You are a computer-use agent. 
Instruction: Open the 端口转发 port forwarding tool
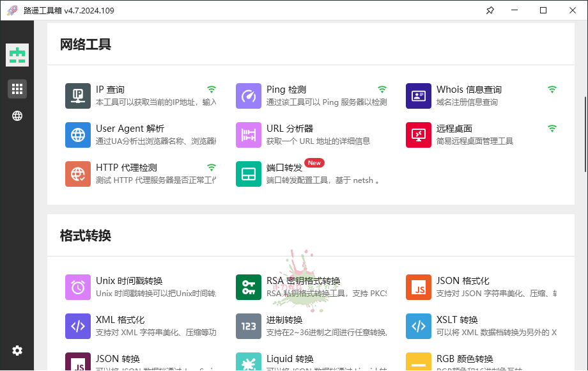point(249,173)
